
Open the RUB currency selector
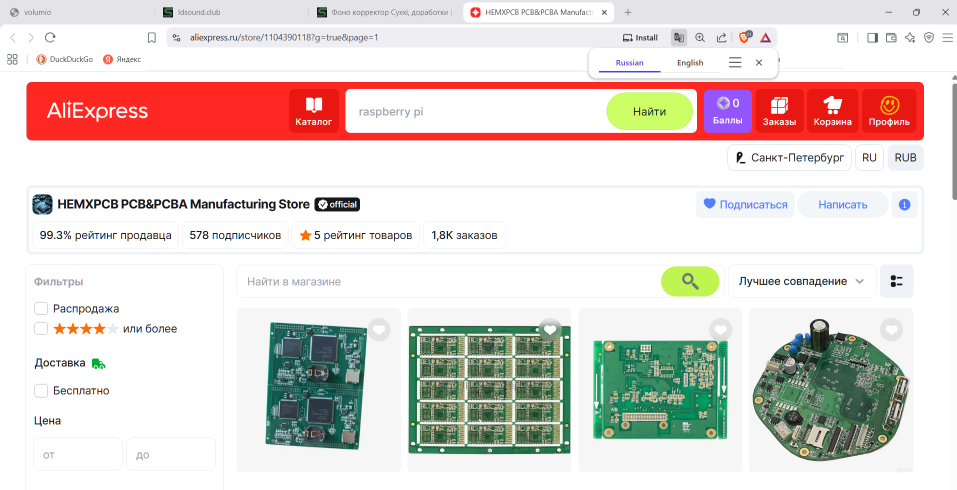point(906,157)
